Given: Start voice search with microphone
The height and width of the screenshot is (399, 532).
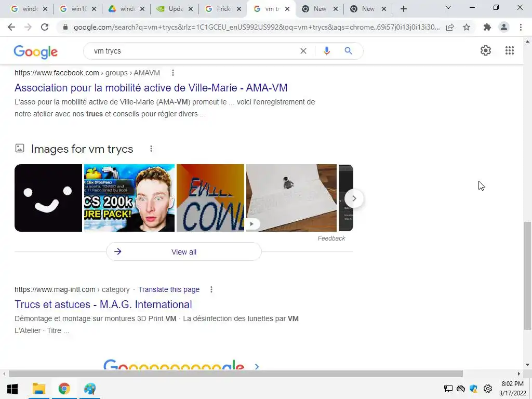Looking at the screenshot, I should (326, 51).
